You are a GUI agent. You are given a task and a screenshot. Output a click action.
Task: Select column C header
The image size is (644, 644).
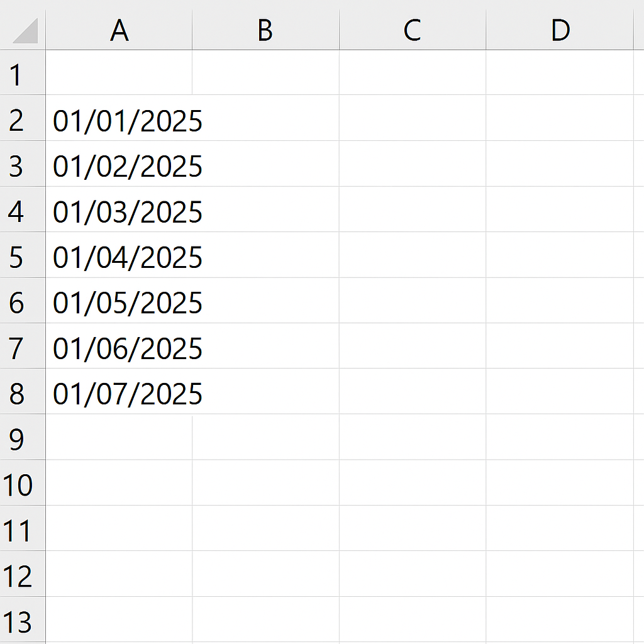413,30
